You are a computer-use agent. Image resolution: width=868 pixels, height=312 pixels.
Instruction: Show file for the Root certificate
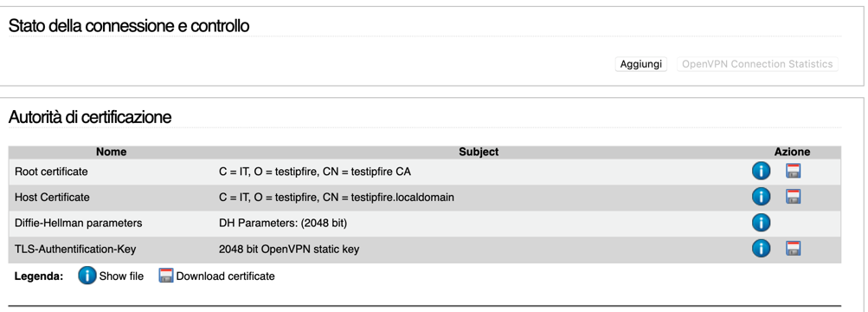[x=762, y=172]
